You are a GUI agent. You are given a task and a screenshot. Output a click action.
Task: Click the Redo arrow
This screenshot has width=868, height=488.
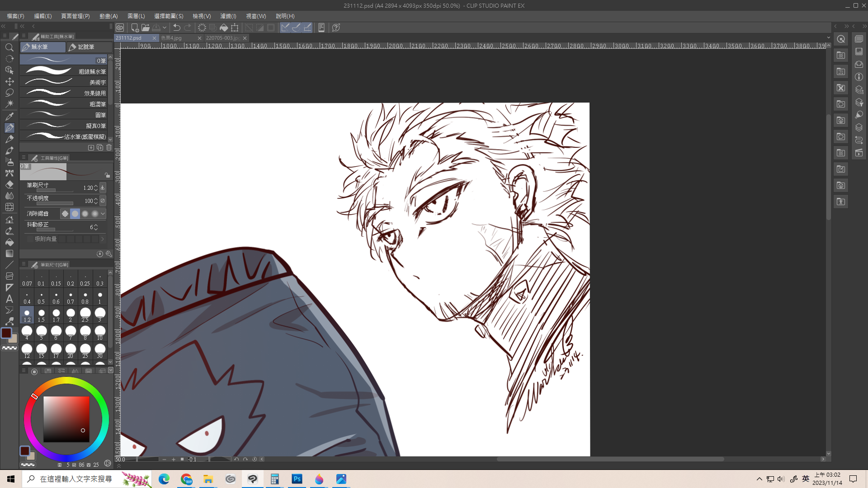(x=188, y=28)
